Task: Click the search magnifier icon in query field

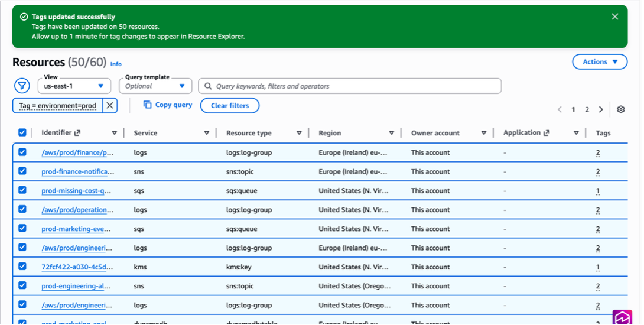Action: pyautogui.click(x=208, y=86)
